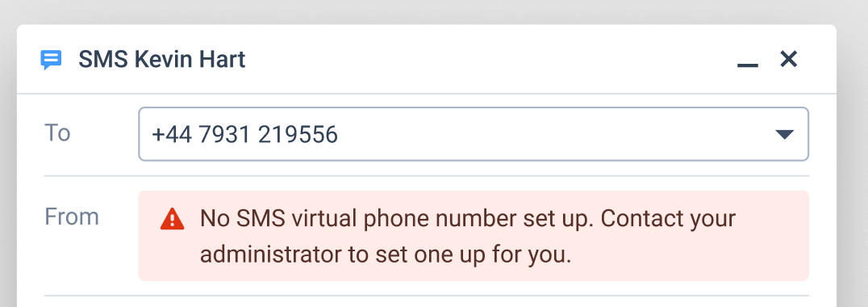
Task: Click the gray backdrop above the dialog
Action: point(434,11)
